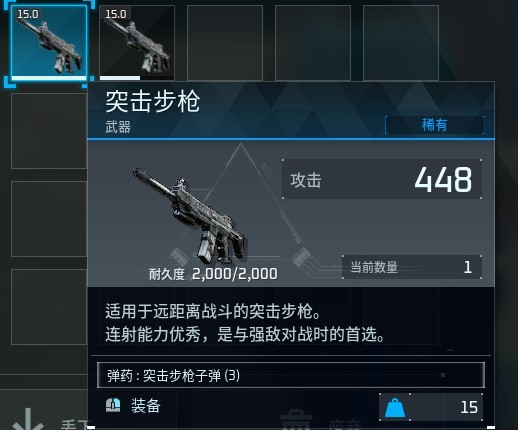Select the highlighted assault rifle inventory slot
Screen dimensions: 518x430
49,43
